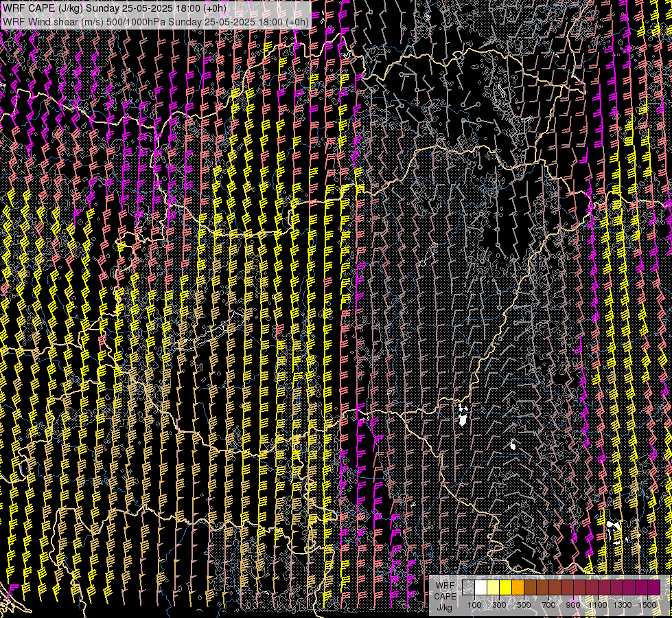This screenshot has height=618, width=672.
Task: Select the bright yellow CAPE legend swatch
Action: (x=506, y=587)
